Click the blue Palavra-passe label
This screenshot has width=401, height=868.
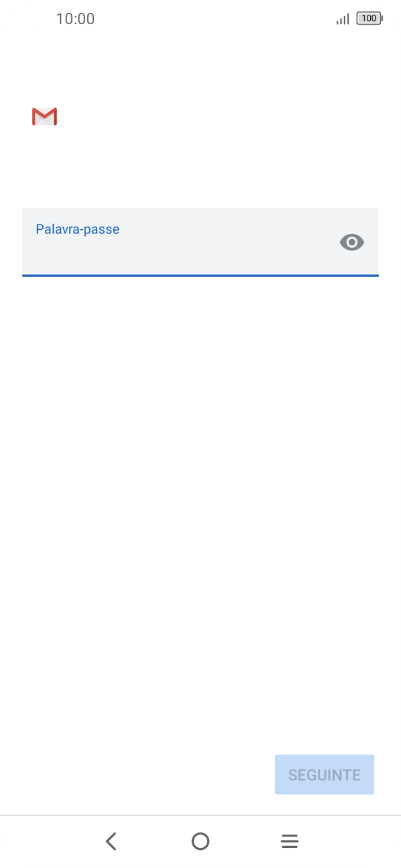coord(78,229)
